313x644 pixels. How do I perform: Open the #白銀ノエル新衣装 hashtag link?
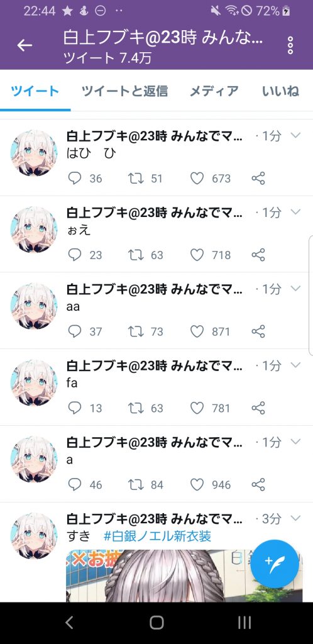click(x=158, y=536)
